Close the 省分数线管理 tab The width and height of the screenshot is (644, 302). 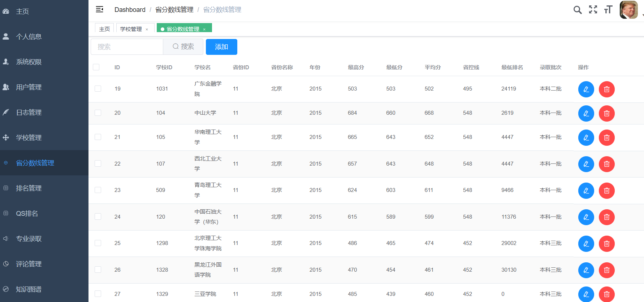tap(204, 29)
